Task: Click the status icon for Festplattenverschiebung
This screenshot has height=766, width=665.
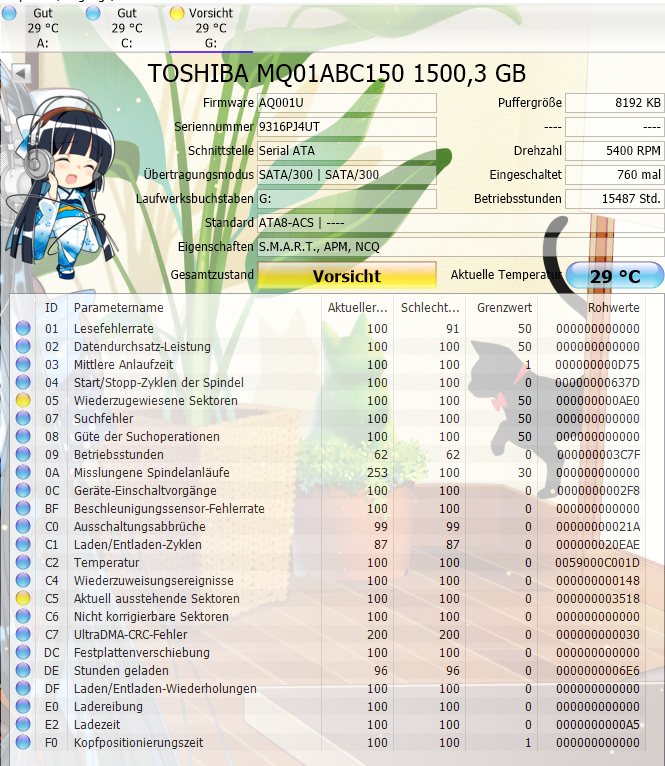Action: (x=23, y=652)
